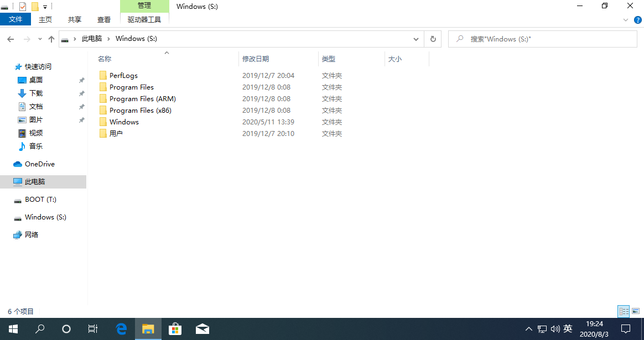Open 下载 in the navigation pane
Screen dimensions: 644x340
pyautogui.click(x=36, y=93)
